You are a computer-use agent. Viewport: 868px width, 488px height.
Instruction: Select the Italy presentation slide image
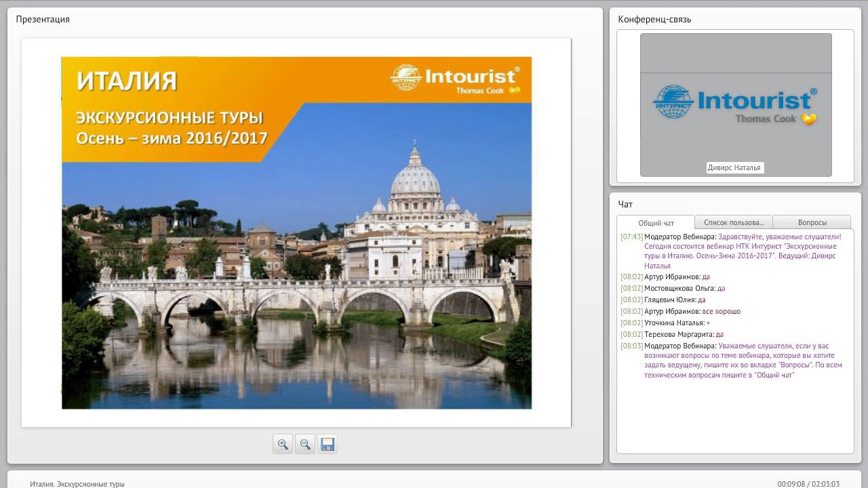(296, 232)
